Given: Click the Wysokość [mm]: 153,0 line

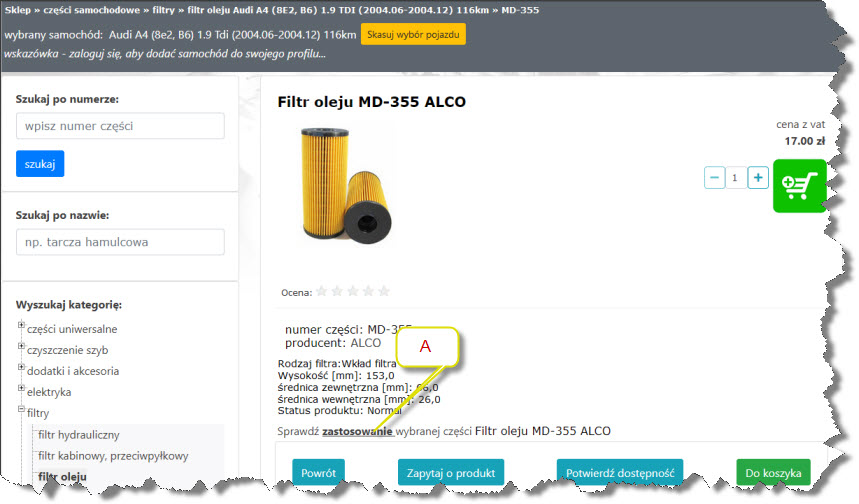Looking at the screenshot, I should [336, 375].
